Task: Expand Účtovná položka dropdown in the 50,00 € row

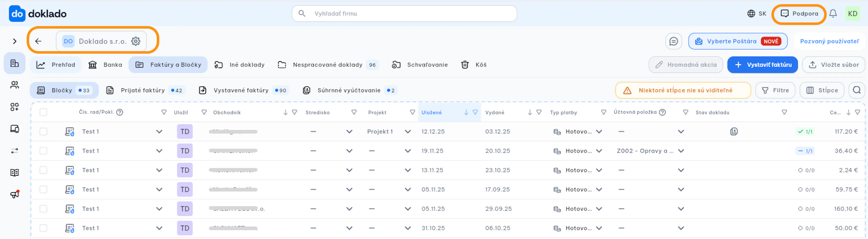Action: [681, 228]
